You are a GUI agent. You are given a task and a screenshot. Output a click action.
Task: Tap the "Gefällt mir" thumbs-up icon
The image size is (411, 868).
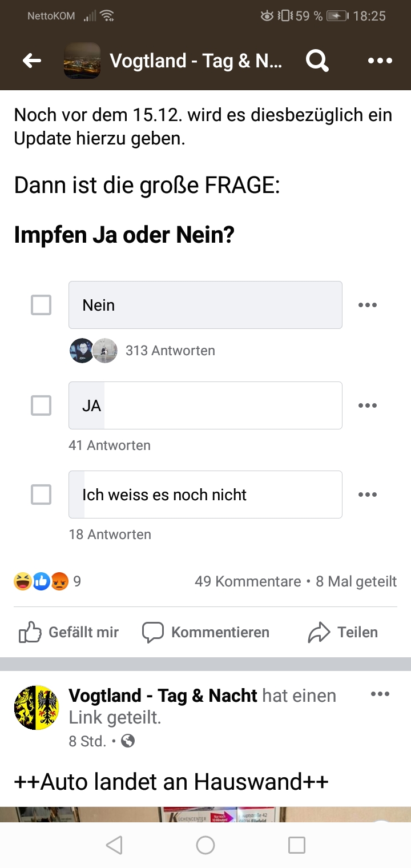[x=30, y=633]
